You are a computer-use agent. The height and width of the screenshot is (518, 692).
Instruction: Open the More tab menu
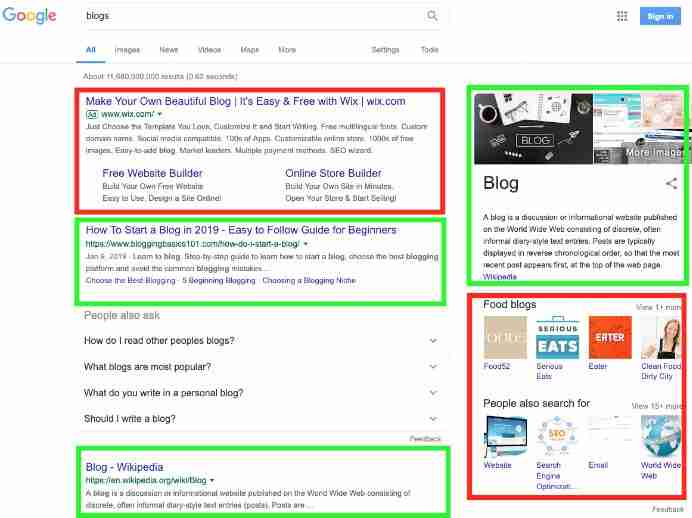pyautogui.click(x=287, y=50)
